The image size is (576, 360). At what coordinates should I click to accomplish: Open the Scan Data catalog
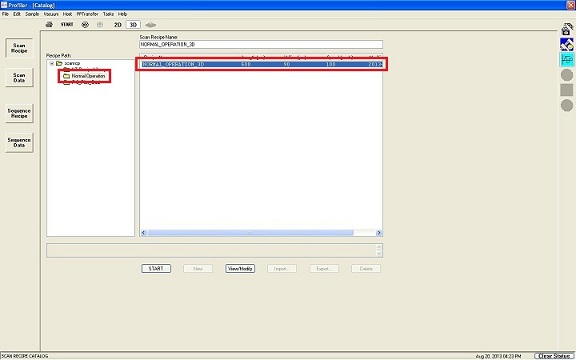coord(19,78)
